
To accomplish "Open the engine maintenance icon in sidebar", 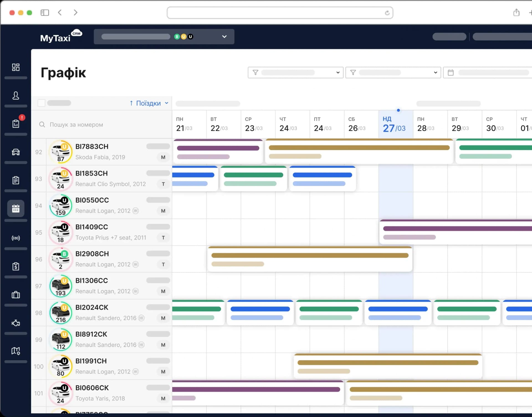I will point(16,323).
